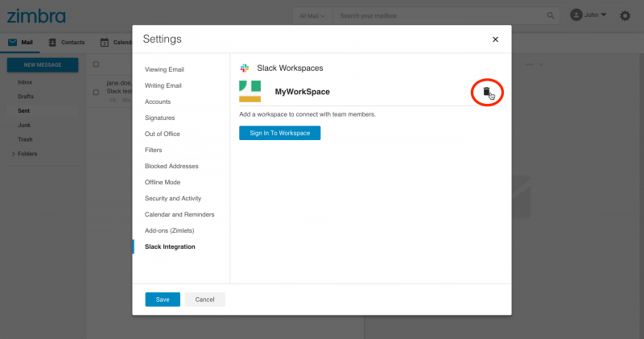Open Viewing Email settings
Screen dimensions: 644x339
[164, 69]
